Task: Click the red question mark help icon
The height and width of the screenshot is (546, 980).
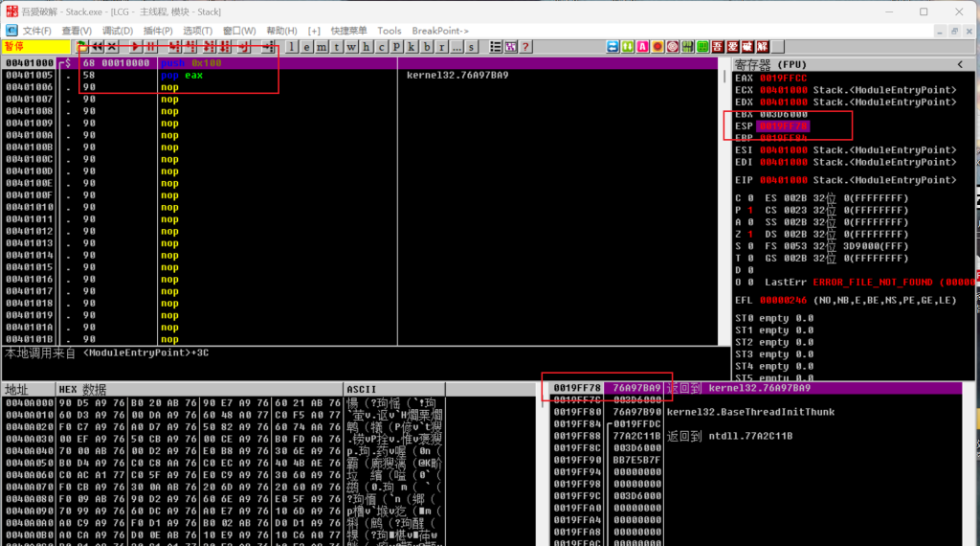Action: click(526, 47)
